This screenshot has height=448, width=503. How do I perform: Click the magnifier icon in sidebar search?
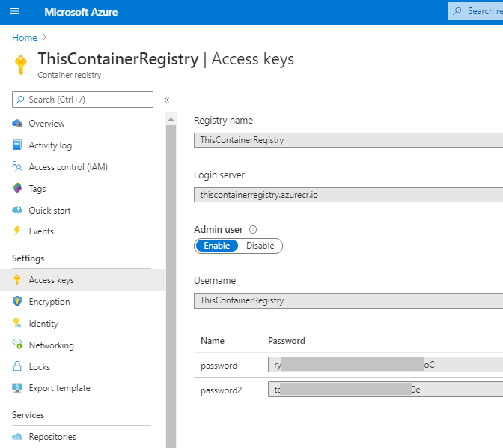[20, 100]
